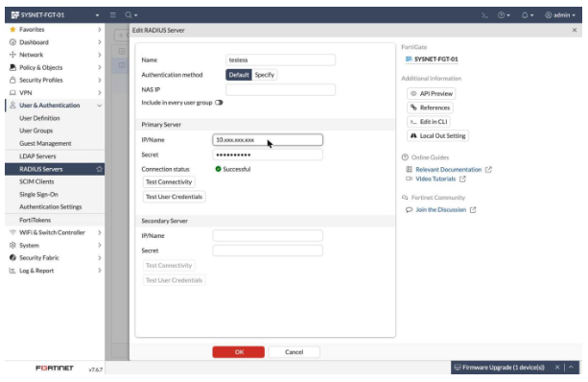The height and width of the screenshot is (382, 588).
Task: Favorite the RADIUS Servers page star
Action: coord(99,169)
